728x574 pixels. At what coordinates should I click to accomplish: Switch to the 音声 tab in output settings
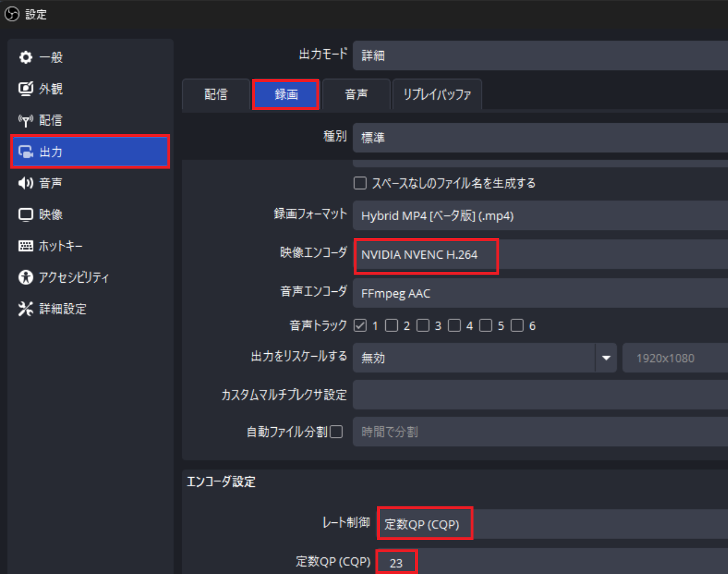(356, 95)
